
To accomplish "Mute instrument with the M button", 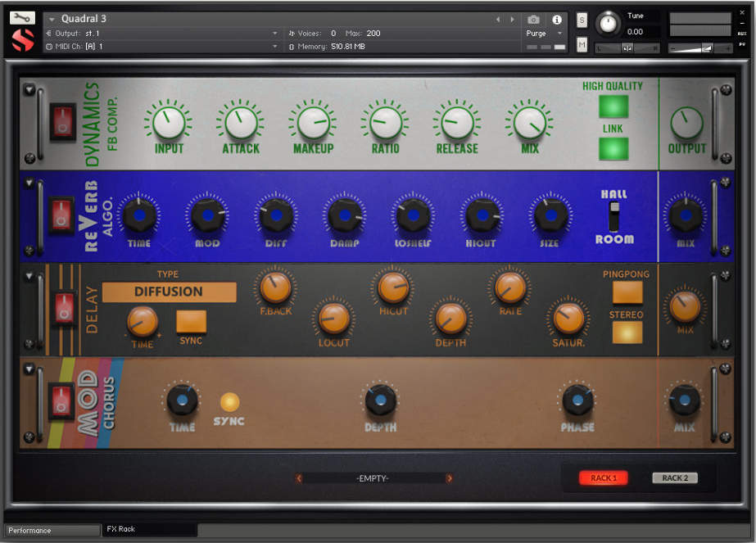I will coord(582,45).
